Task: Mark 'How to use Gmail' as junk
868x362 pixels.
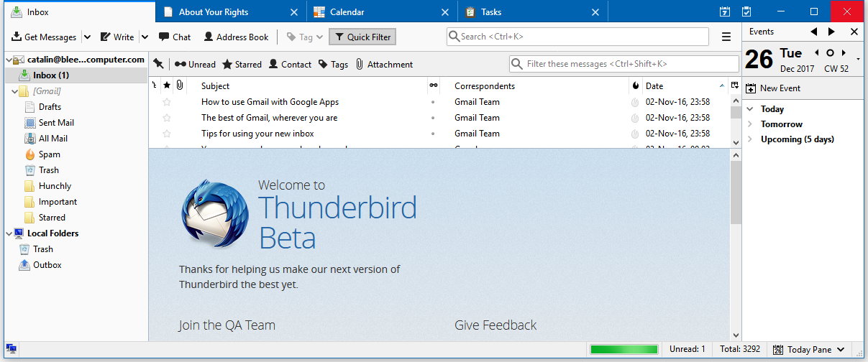Action: click(x=635, y=102)
